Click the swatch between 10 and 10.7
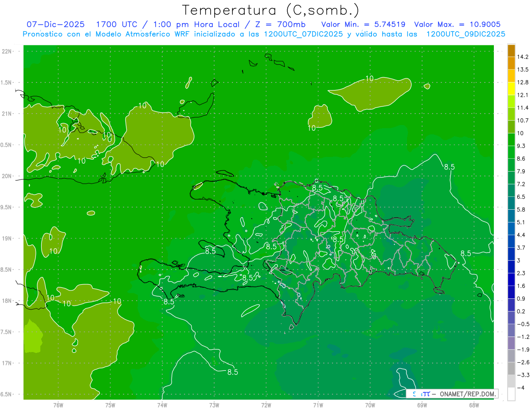 (511, 127)
